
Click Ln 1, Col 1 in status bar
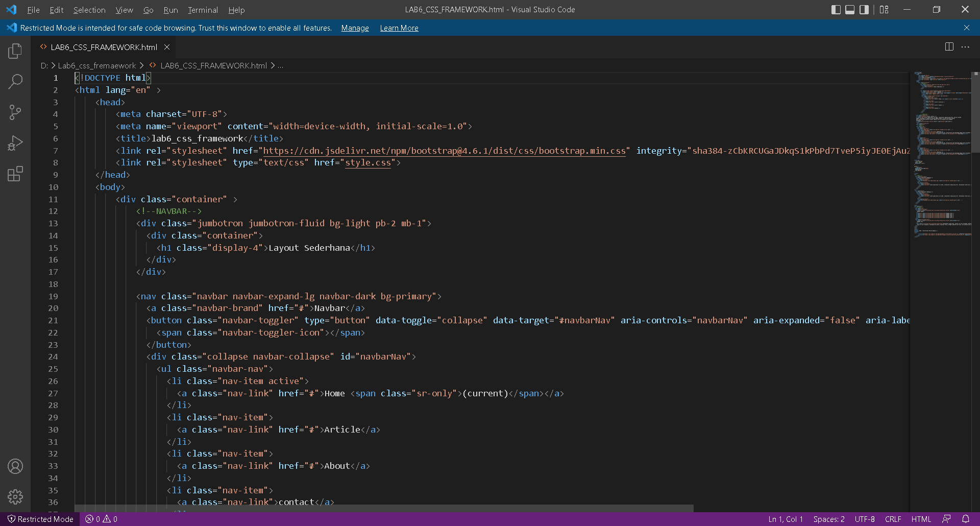[785, 519]
